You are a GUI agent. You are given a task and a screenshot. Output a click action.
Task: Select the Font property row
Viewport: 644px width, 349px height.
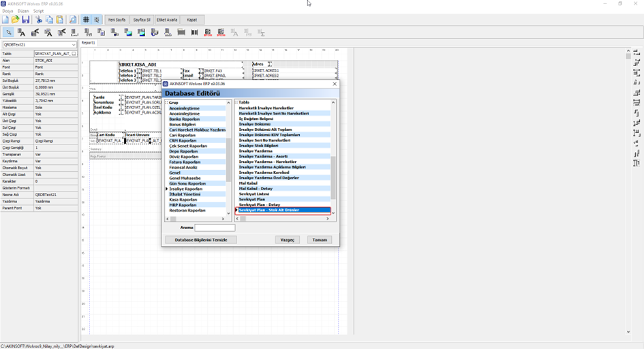click(39, 67)
